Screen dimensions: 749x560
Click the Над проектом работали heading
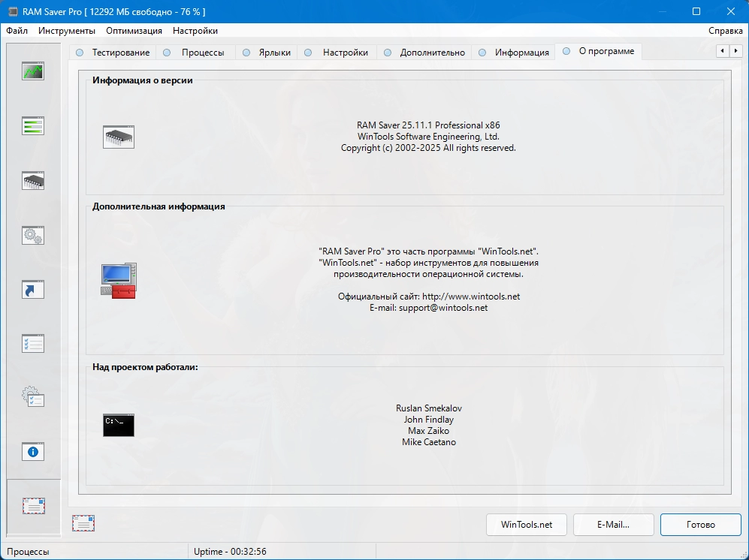(x=145, y=367)
